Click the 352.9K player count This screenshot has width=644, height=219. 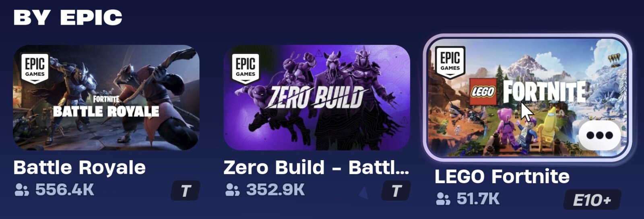tap(275, 190)
